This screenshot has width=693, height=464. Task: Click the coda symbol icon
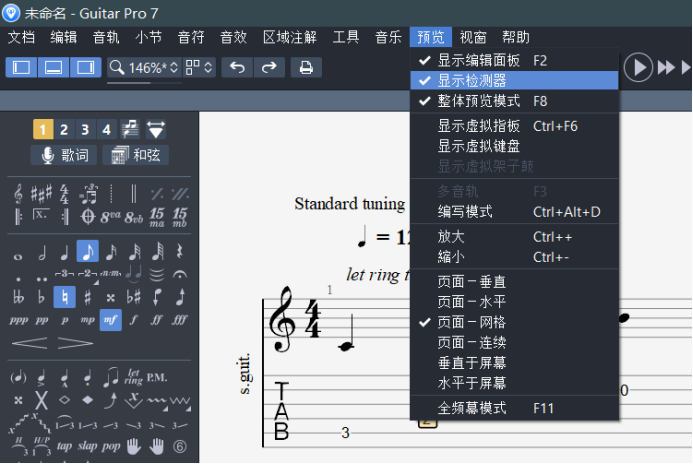click(88, 217)
